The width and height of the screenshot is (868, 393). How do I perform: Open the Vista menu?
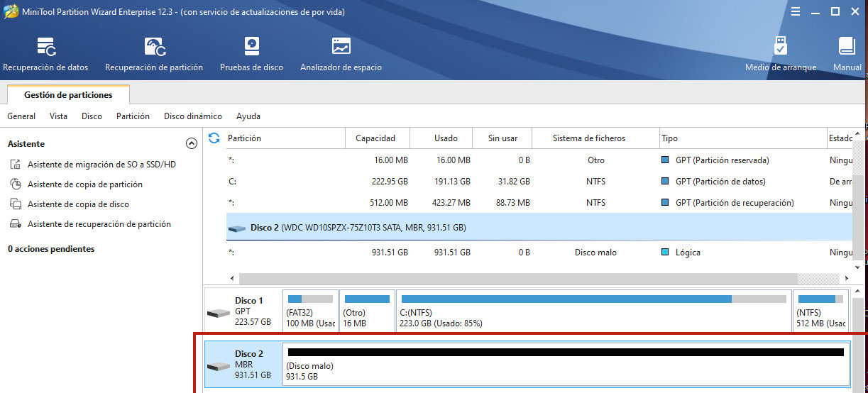point(59,116)
